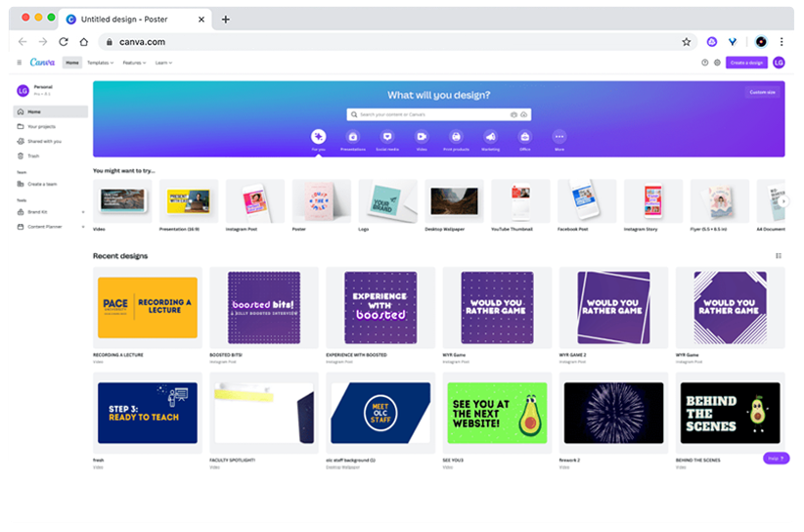This screenshot has height=532, width=804.
Task: Open the firework 2 design
Action: coord(614,413)
